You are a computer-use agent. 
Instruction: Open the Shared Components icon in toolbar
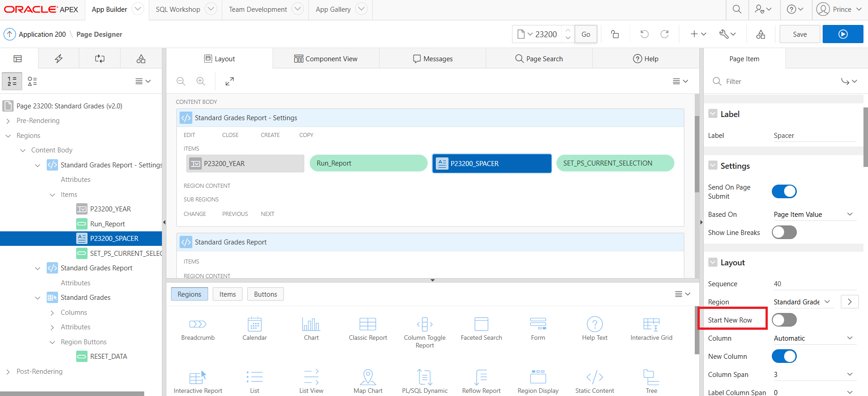(761, 34)
